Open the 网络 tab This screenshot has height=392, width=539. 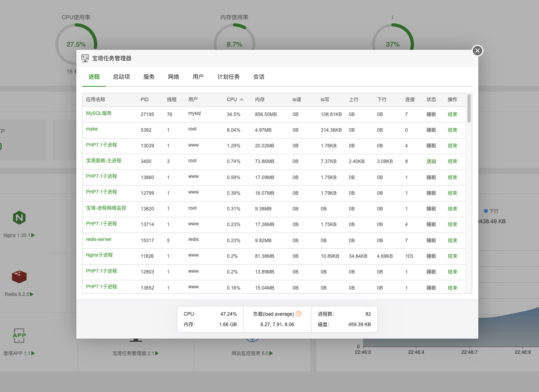click(174, 77)
